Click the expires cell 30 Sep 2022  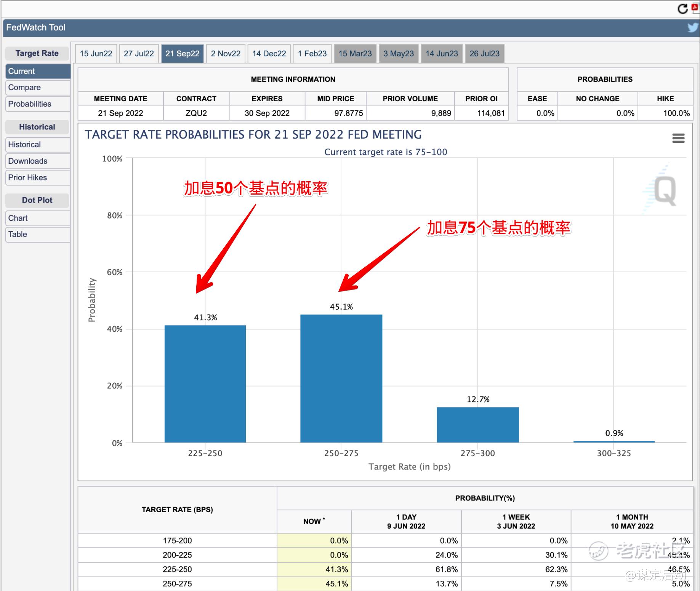[x=267, y=113]
